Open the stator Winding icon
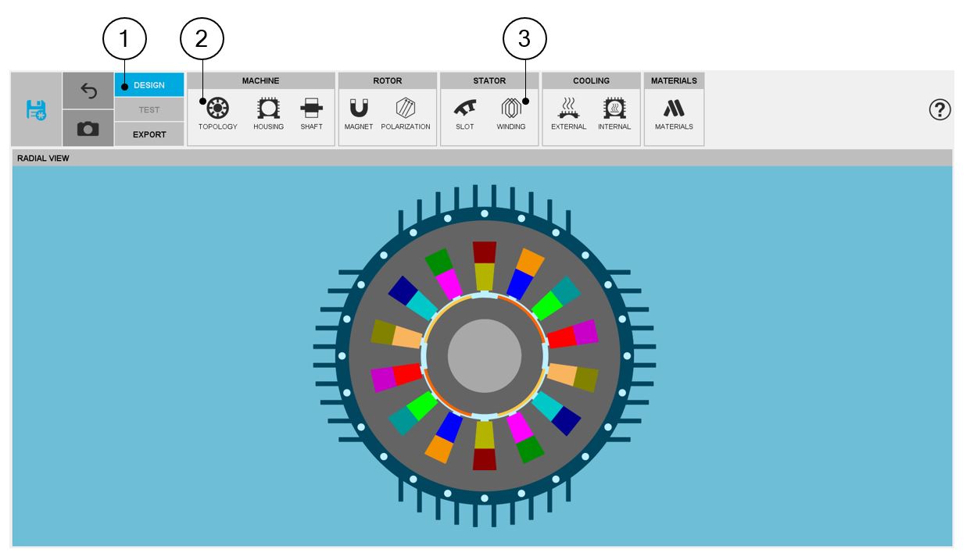Viewport: 970px width, 560px height. click(511, 110)
